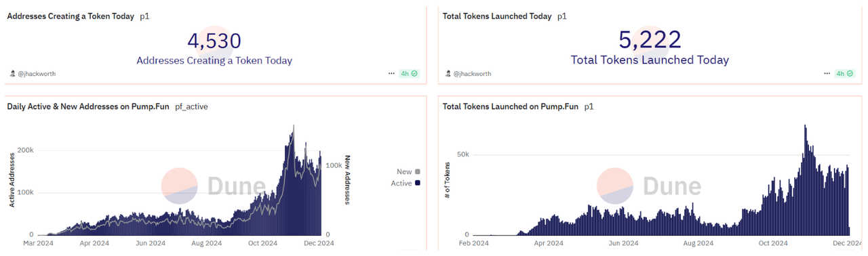The height and width of the screenshot is (256, 868).
Task: Click Dec 2024 on the tokens launched chart
Action: 846,242
